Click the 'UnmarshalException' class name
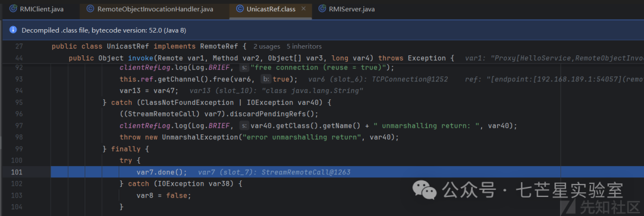 click(200, 137)
